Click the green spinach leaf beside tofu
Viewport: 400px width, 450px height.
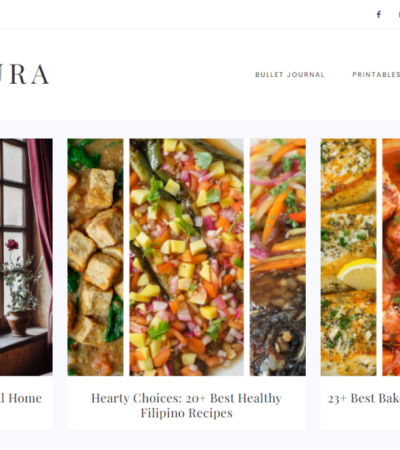point(114,318)
